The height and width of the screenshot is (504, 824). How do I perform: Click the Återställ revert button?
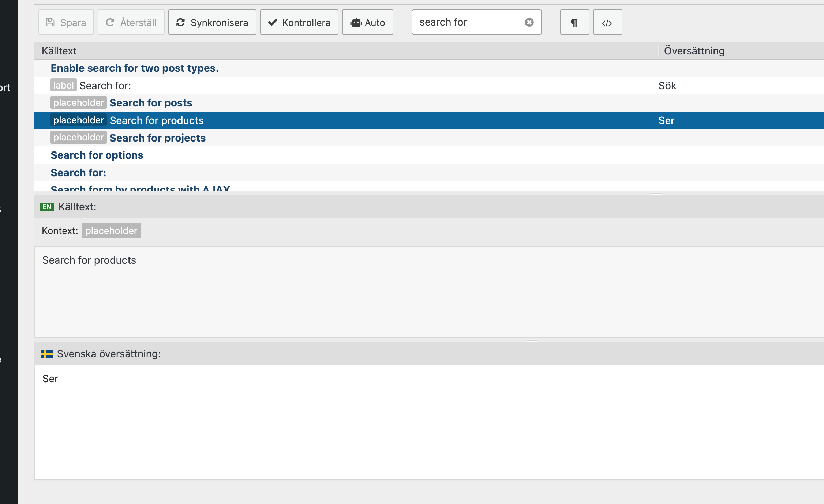(x=131, y=22)
